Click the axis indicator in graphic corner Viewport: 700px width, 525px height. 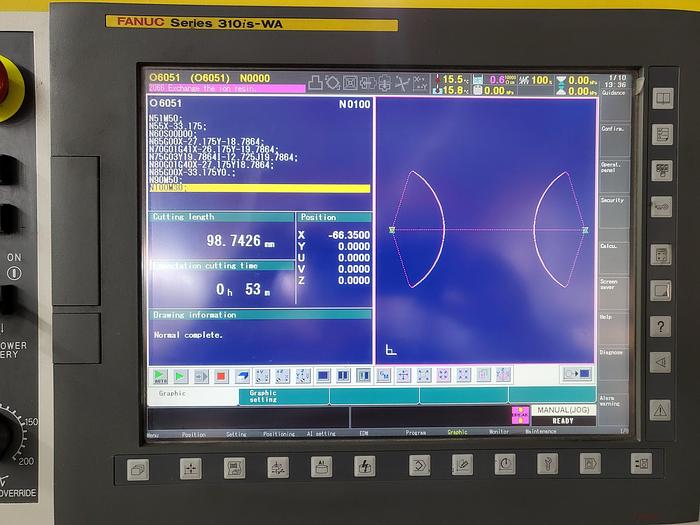(391, 350)
